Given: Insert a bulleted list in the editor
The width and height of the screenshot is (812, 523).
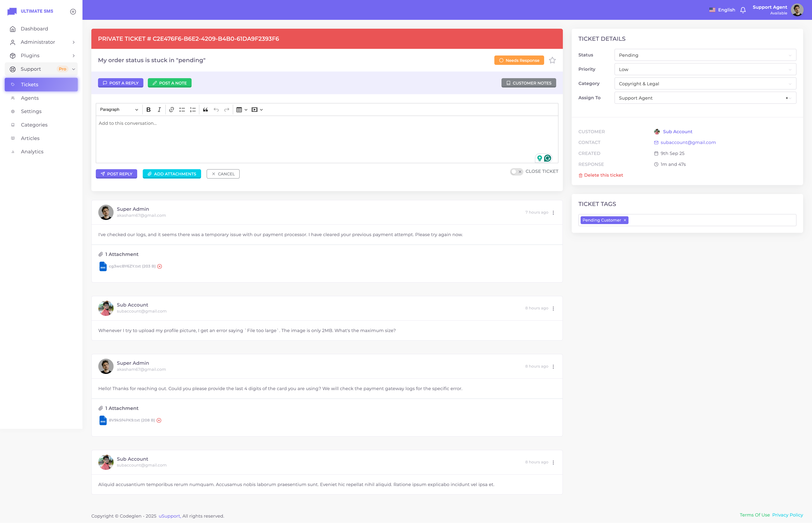Looking at the screenshot, I should [x=182, y=109].
